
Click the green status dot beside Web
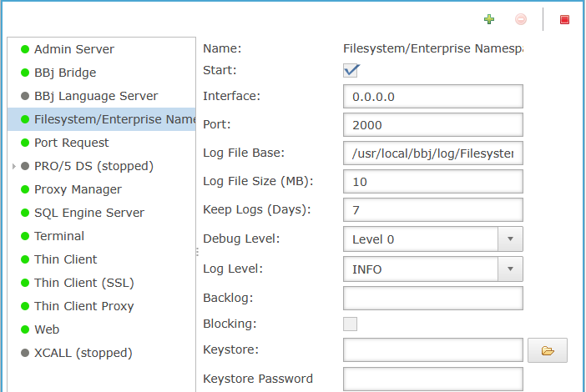point(25,329)
